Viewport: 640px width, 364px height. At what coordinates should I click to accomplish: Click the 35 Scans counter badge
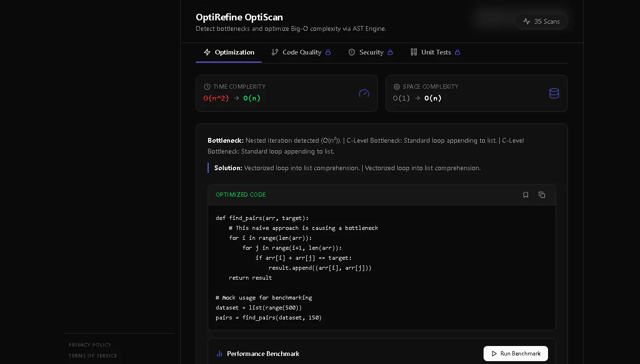tap(541, 21)
